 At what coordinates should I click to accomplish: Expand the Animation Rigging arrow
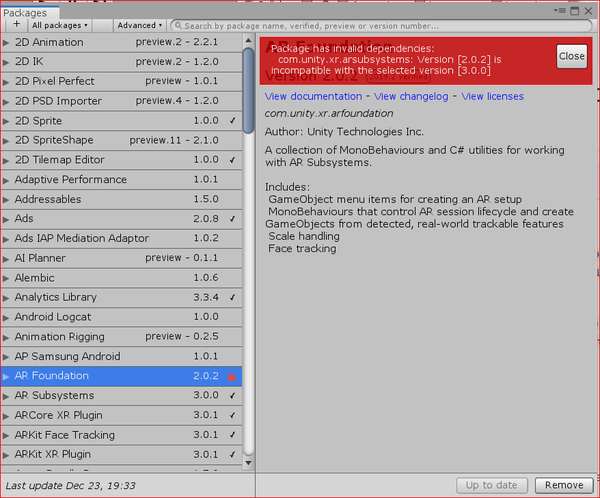tap(6, 337)
